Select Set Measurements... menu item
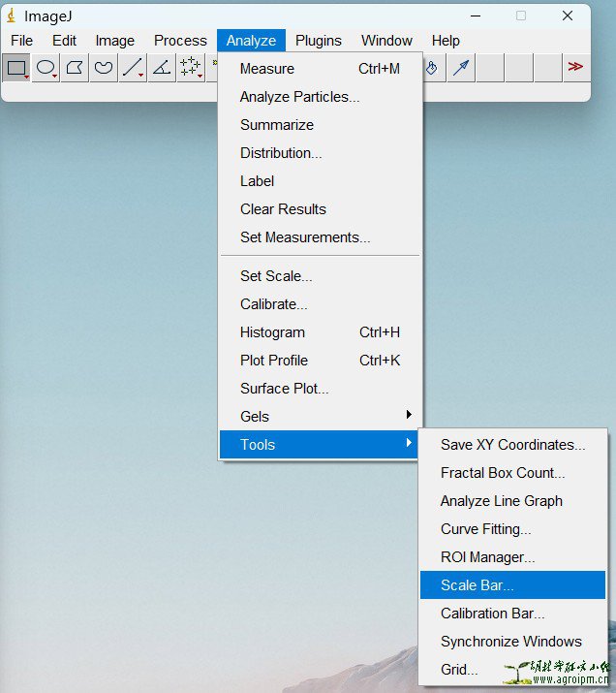Screen dimensions: 616x693 point(305,237)
